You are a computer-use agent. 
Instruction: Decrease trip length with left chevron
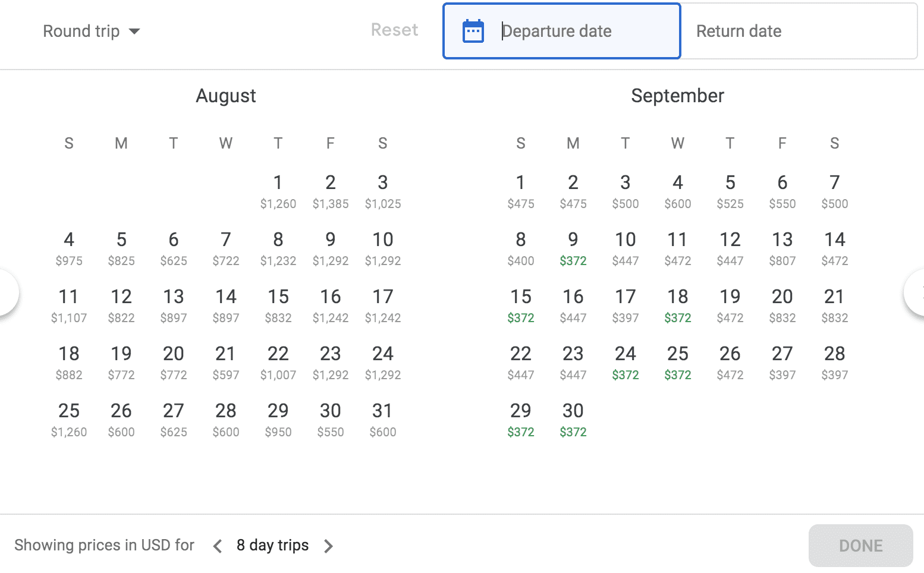coord(218,545)
